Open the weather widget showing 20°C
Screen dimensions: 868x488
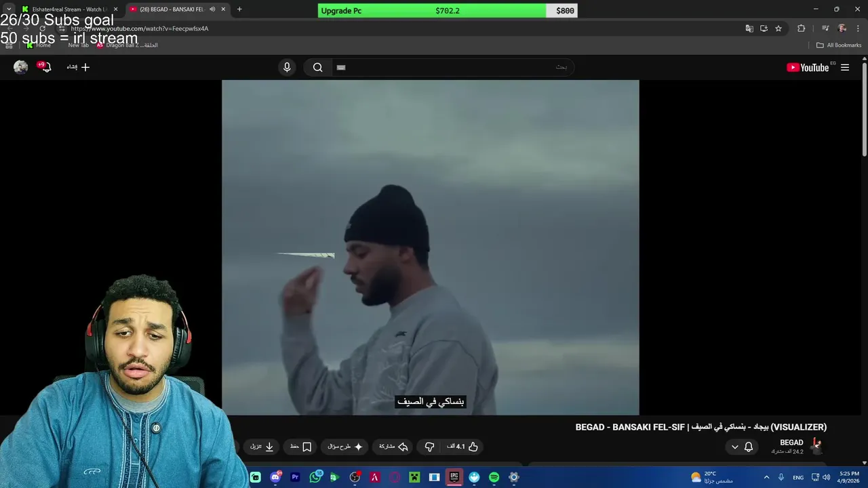[711, 477]
